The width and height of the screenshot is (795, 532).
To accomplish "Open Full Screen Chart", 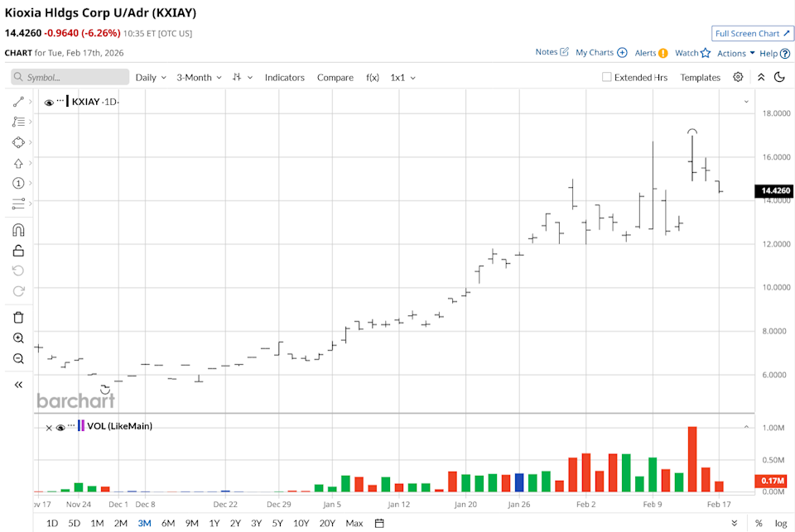I will tap(751, 33).
